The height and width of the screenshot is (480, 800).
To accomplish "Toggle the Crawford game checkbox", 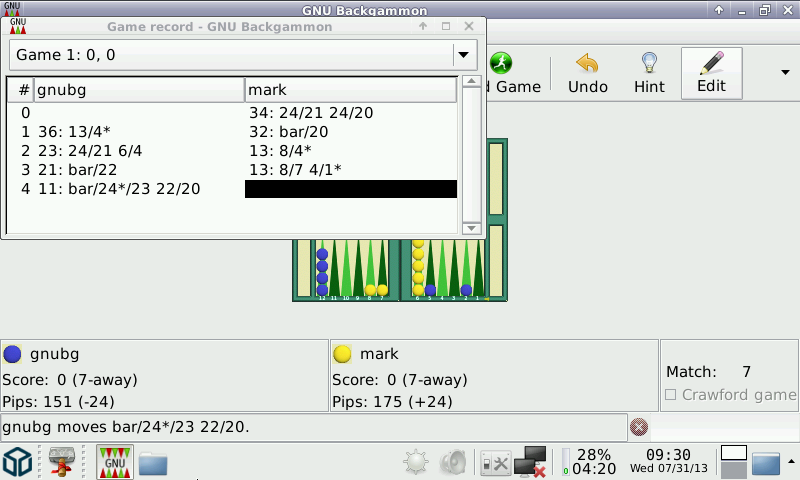I will coord(670,395).
